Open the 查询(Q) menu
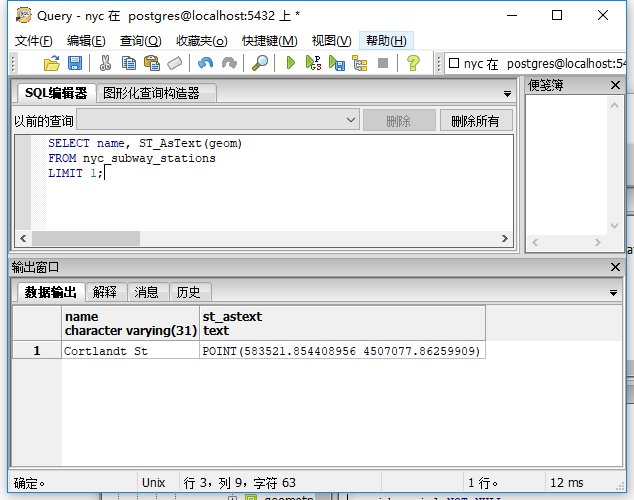Screen dimensions: 634x500 pos(141,41)
